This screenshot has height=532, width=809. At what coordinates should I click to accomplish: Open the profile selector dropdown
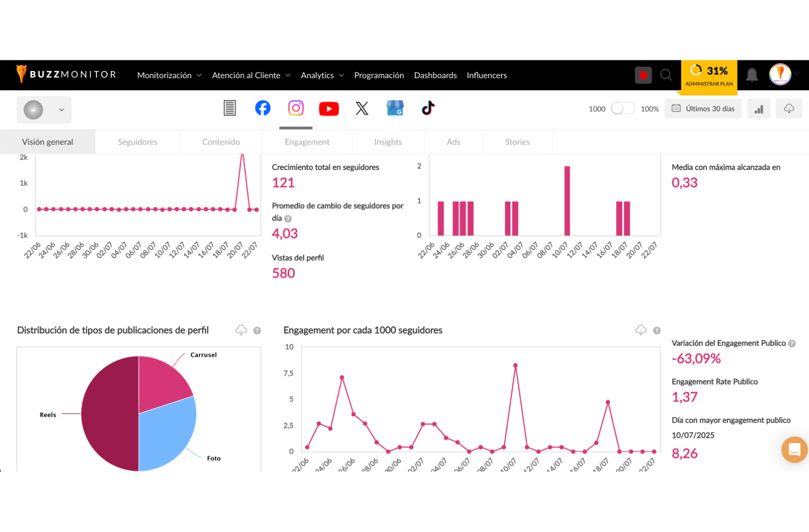click(44, 110)
